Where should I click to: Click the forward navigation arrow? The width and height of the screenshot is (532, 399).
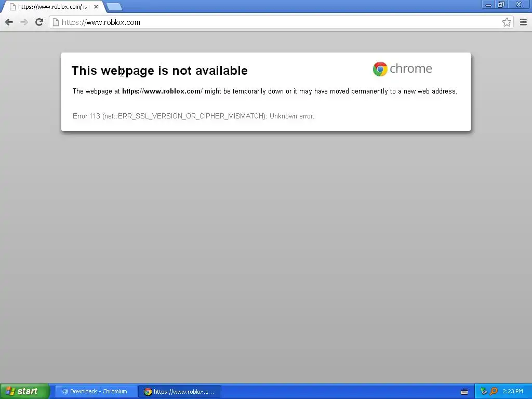[24, 22]
